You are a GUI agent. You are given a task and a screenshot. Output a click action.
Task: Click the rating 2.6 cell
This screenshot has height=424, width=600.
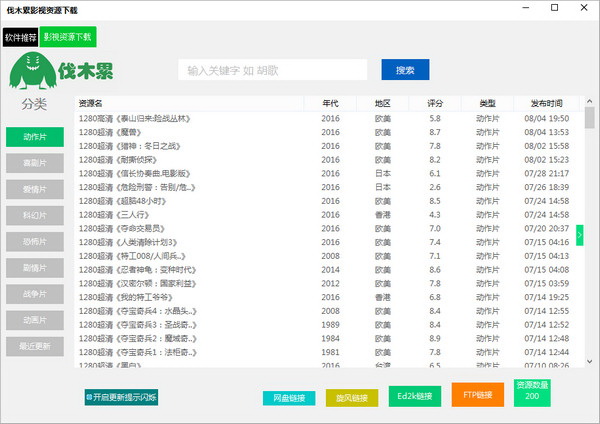point(435,188)
